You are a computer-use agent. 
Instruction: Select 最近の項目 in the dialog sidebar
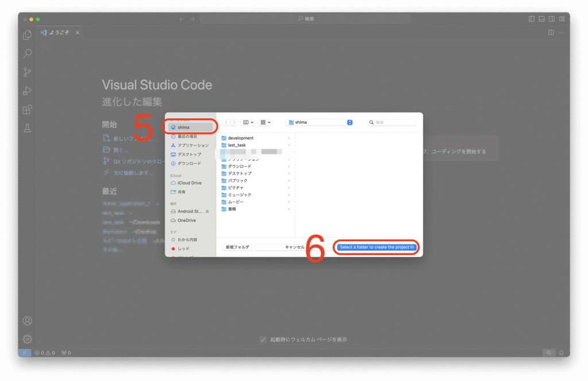191,136
